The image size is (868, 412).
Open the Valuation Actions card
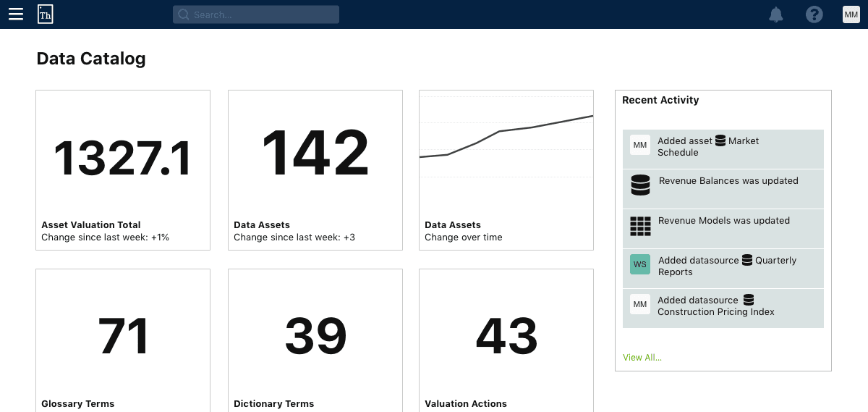pyautogui.click(x=506, y=340)
